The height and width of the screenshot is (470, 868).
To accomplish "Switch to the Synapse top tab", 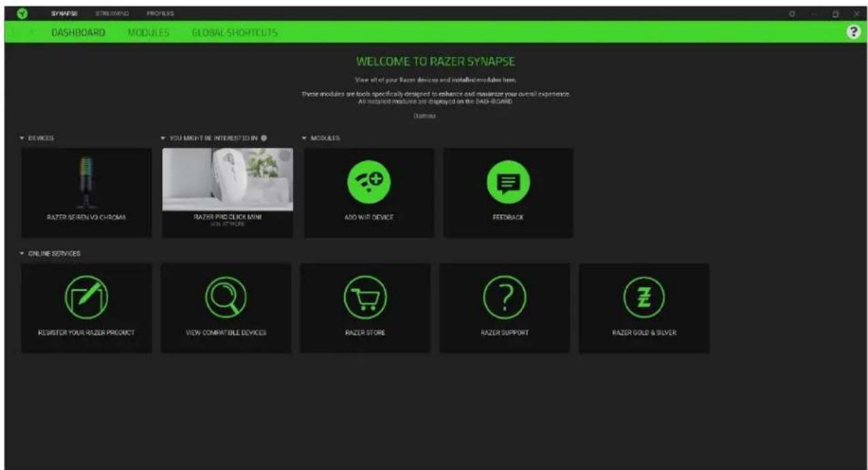I will click(64, 14).
